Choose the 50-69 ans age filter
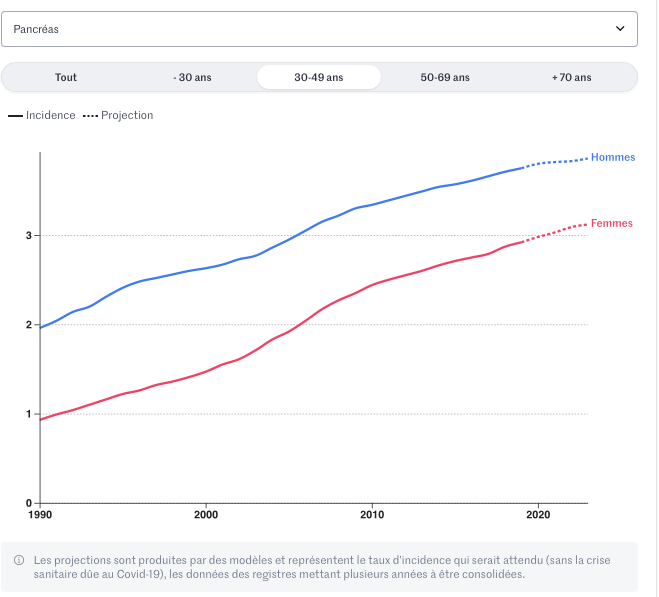This screenshot has width=659, height=597. coord(445,77)
